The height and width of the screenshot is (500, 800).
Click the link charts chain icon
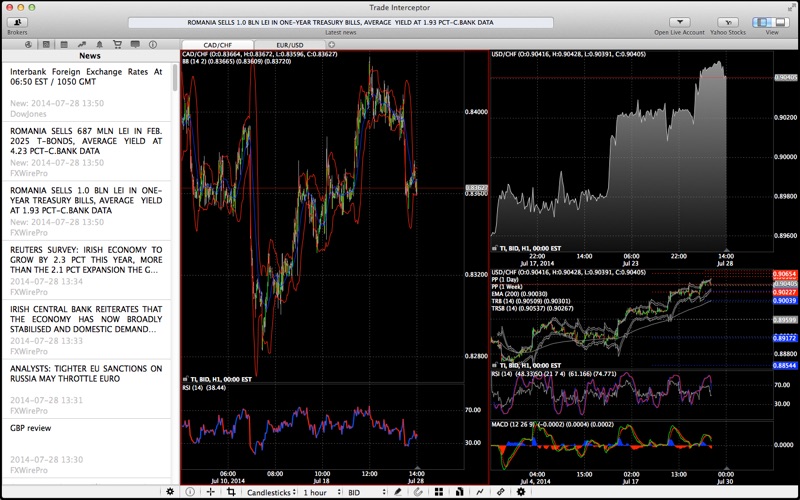point(501,492)
